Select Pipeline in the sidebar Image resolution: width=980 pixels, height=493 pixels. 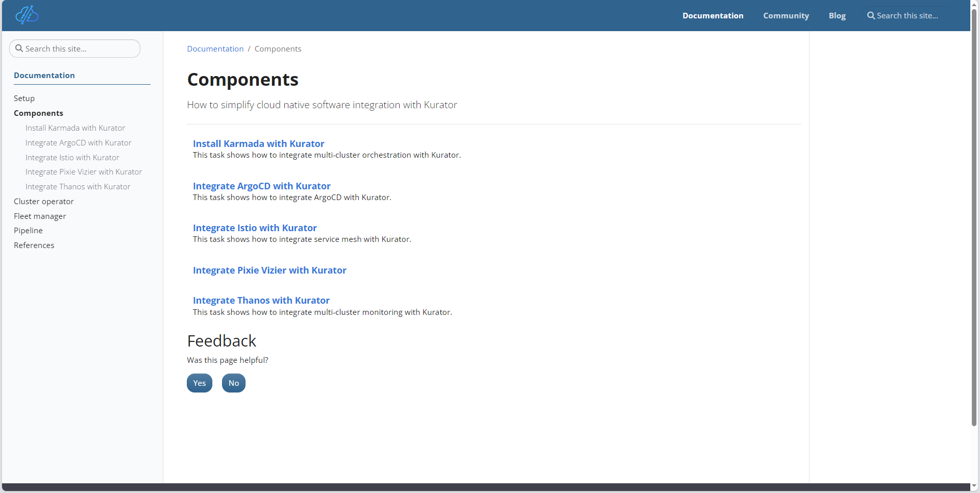pos(28,231)
